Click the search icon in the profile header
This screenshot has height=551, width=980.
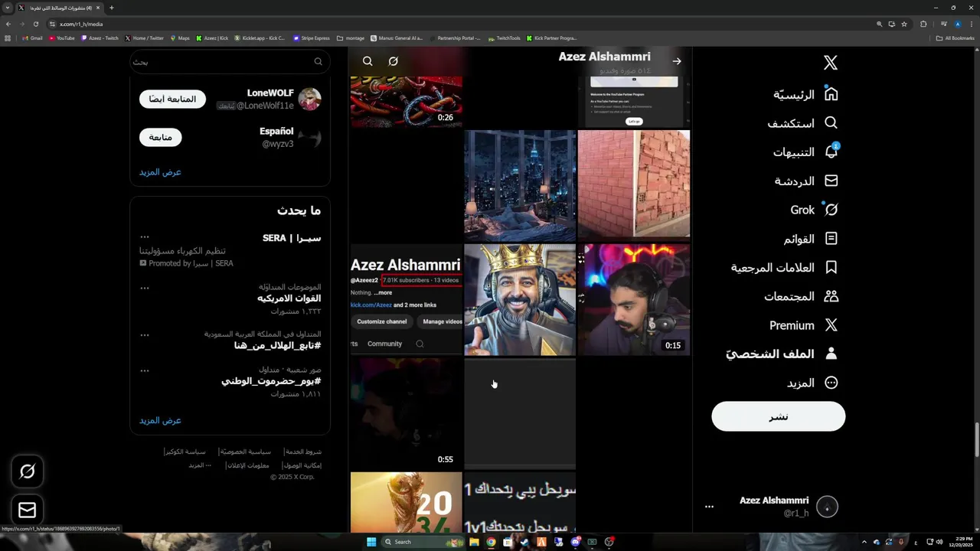pos(367,61)
